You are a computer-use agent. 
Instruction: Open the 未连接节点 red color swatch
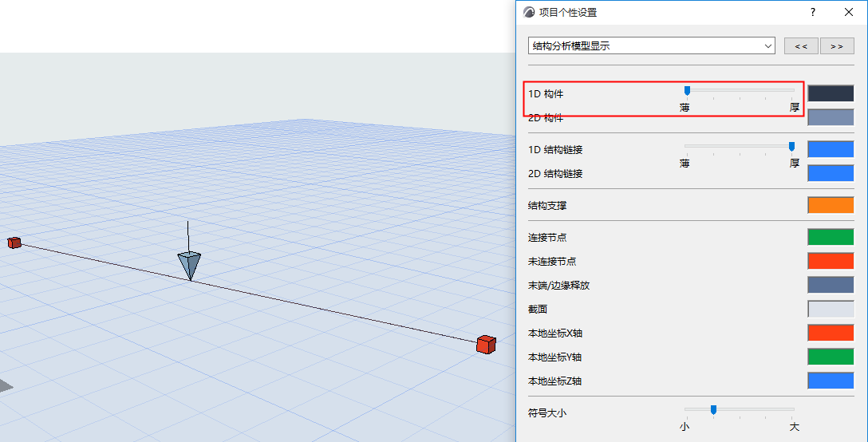(831, 261)
